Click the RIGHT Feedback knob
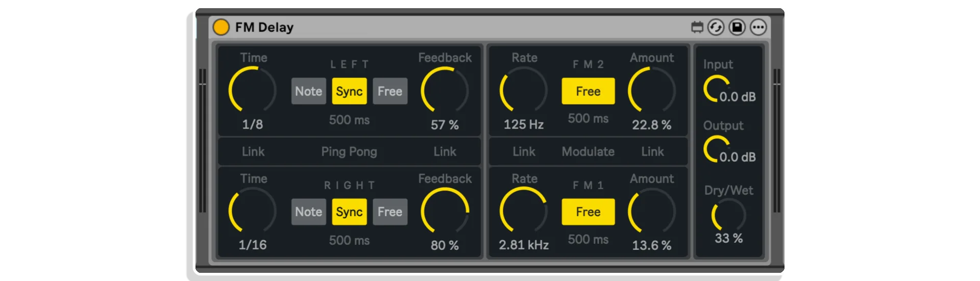The height and width of the screenshot is (281, 980). (x=445, y=211)
